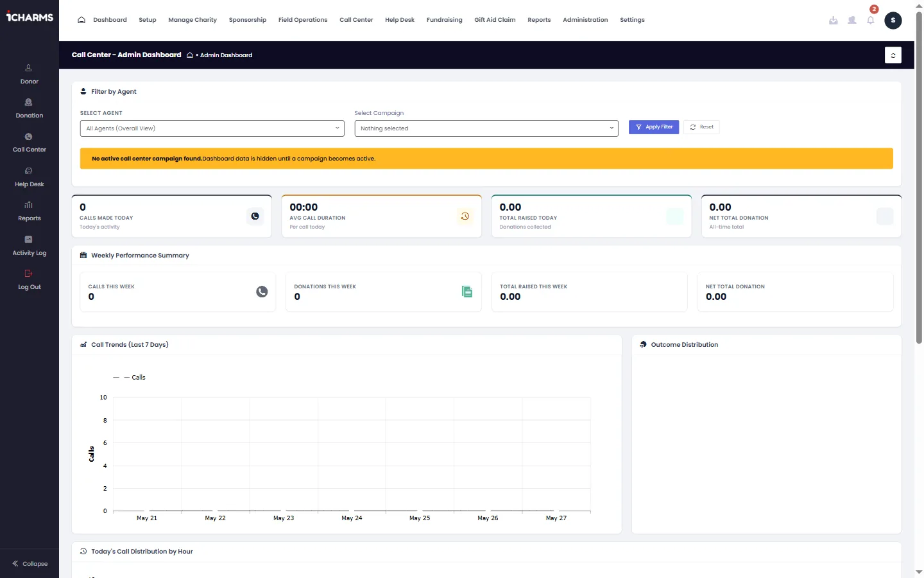The image size is (924, 578).
Task: Click the Log Out sidebar icon
Action: coord(28,274)
